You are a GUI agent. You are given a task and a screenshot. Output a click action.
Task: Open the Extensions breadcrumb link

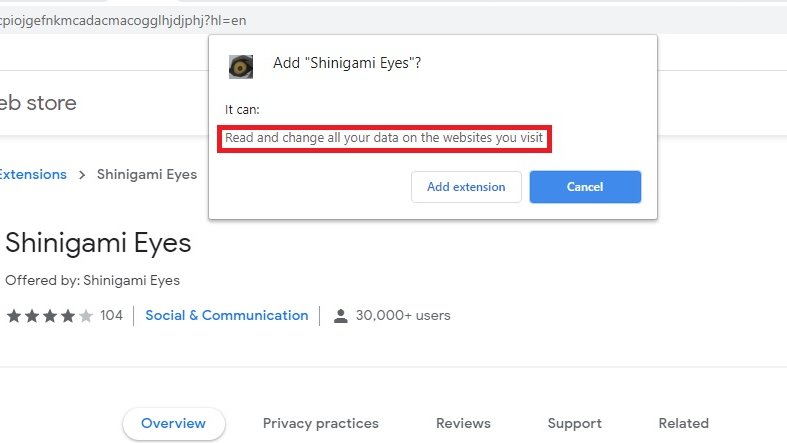33,174
